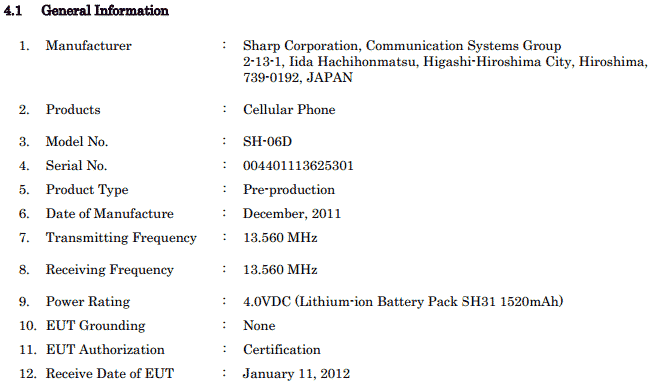Select the 'Pre-production' value
Viewport: 651px width, 383px height.
[289, 189]
